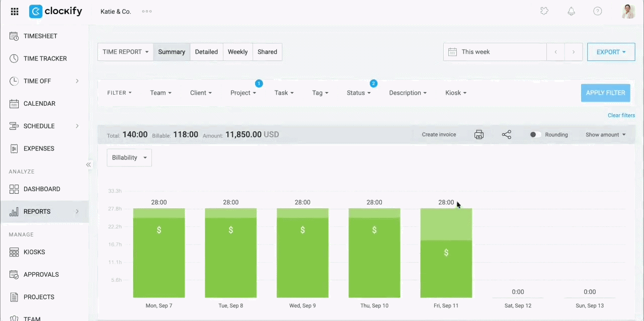This screenshot has height=321, width=644.
Task: Open the EXPORT dropdown
Action: pos(611,52)
